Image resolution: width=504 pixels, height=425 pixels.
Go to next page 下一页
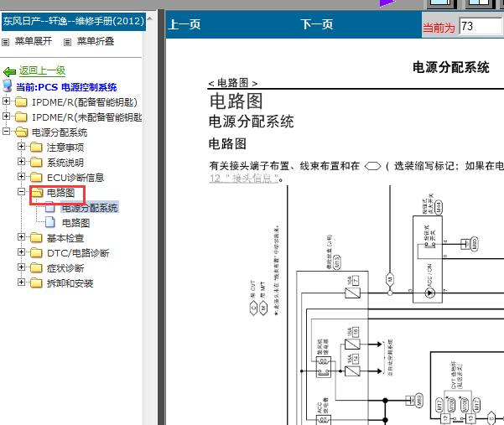pos(317,24)
